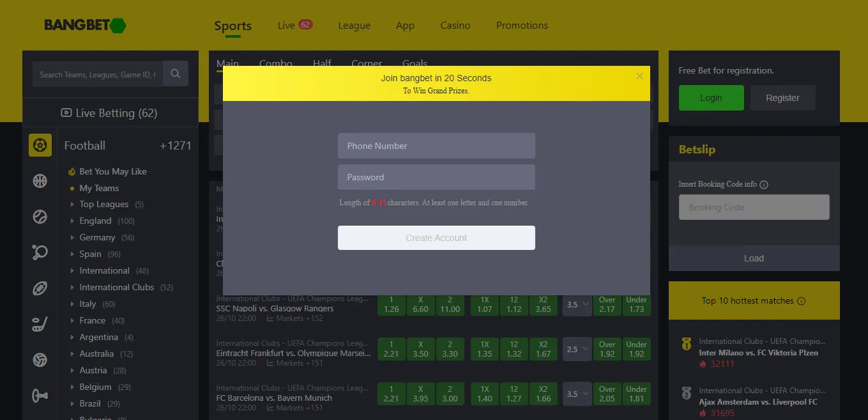
Task: Select the Ice Hockey stick icon
Action: [40, 324]
